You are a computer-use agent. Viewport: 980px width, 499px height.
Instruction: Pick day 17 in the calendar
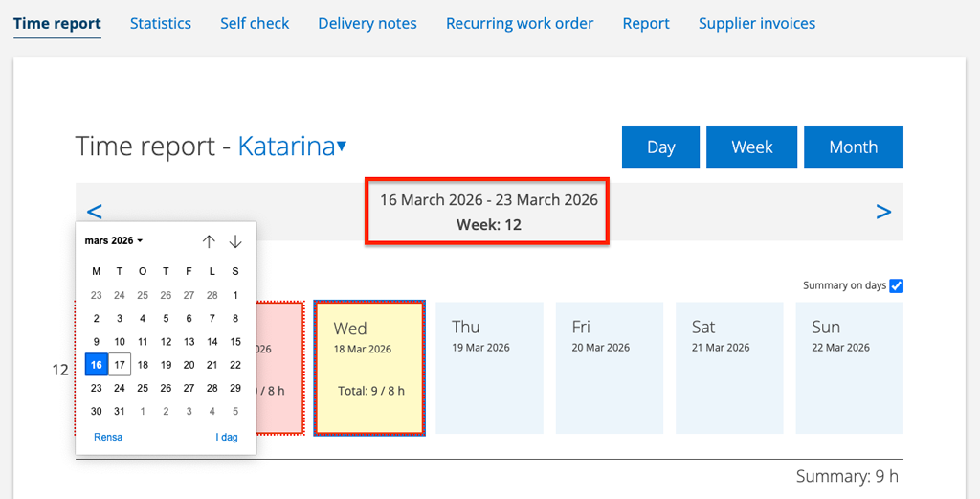click(120, 365)
